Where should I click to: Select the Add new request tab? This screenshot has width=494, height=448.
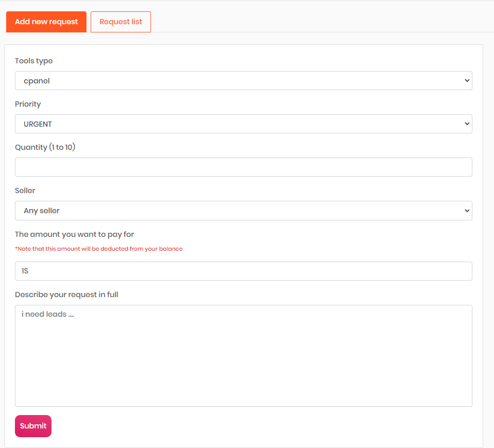tap(46, 22)
